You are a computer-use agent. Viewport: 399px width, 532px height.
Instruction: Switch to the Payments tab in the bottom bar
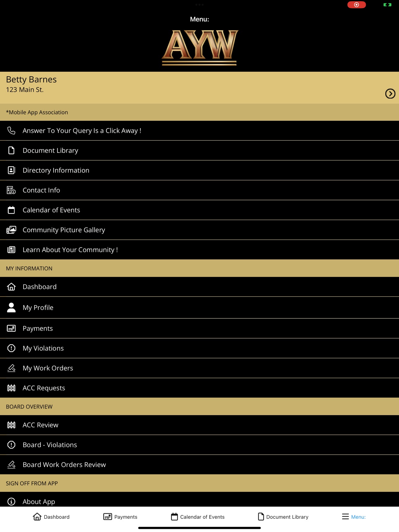(x=120, y=517)
